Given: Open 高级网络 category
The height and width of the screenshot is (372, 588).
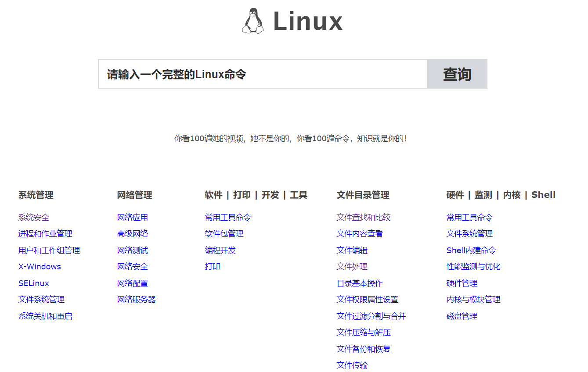Looking at the screenshot, I should 133,234.
